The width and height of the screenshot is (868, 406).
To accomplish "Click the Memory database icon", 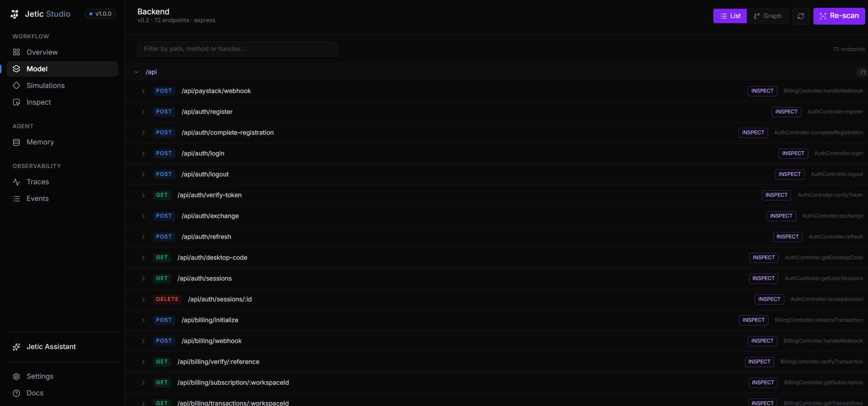I will (17, 142).
